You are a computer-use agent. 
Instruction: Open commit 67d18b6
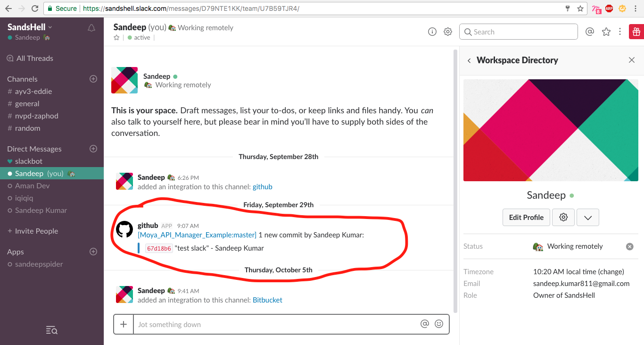coord(159,248)
